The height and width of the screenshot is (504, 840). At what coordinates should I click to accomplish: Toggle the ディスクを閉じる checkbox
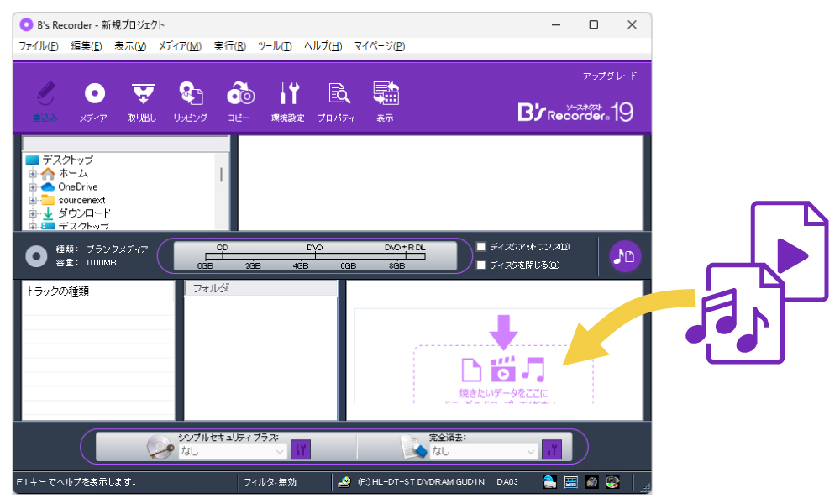(x=481, y=265)
